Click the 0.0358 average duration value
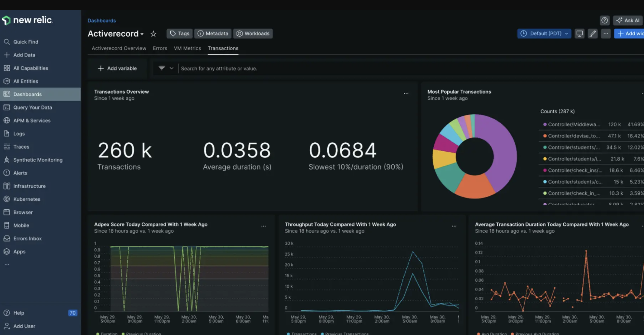The height and width of the screenshot is (335, 644). tap(237, 150)
